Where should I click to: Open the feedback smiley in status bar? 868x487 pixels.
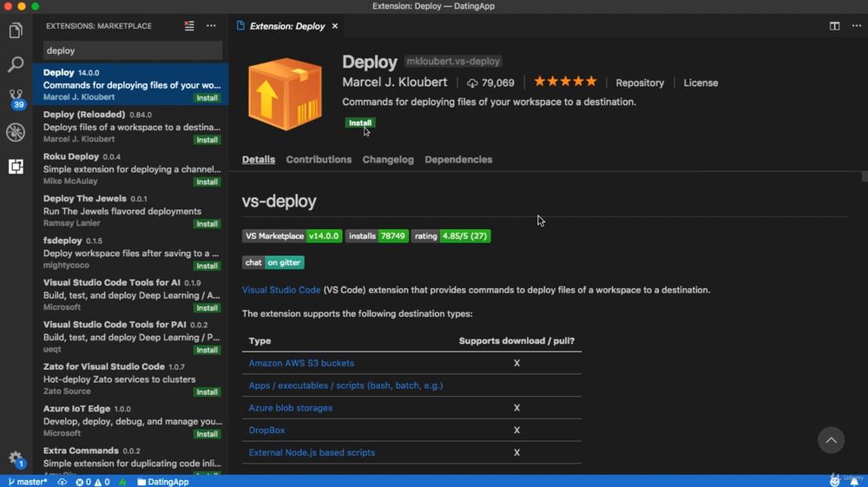tap(835, 482)
